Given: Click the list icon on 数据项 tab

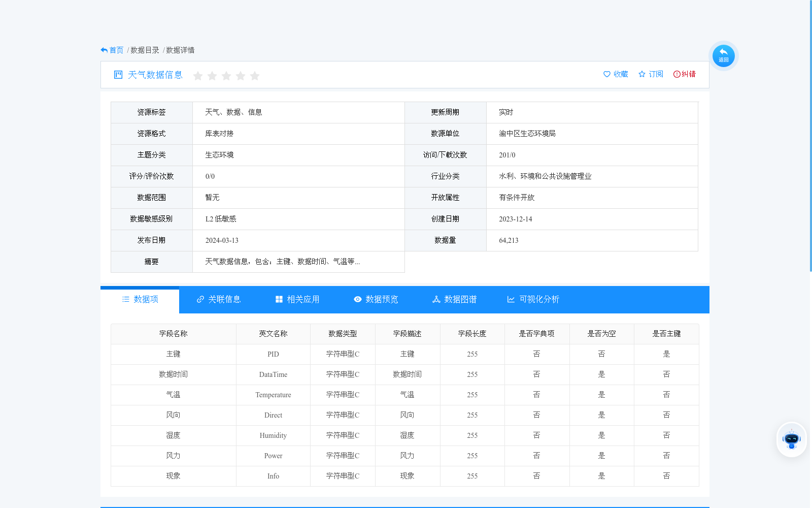Looking at the screenshot, I should [x=126, y=300].
